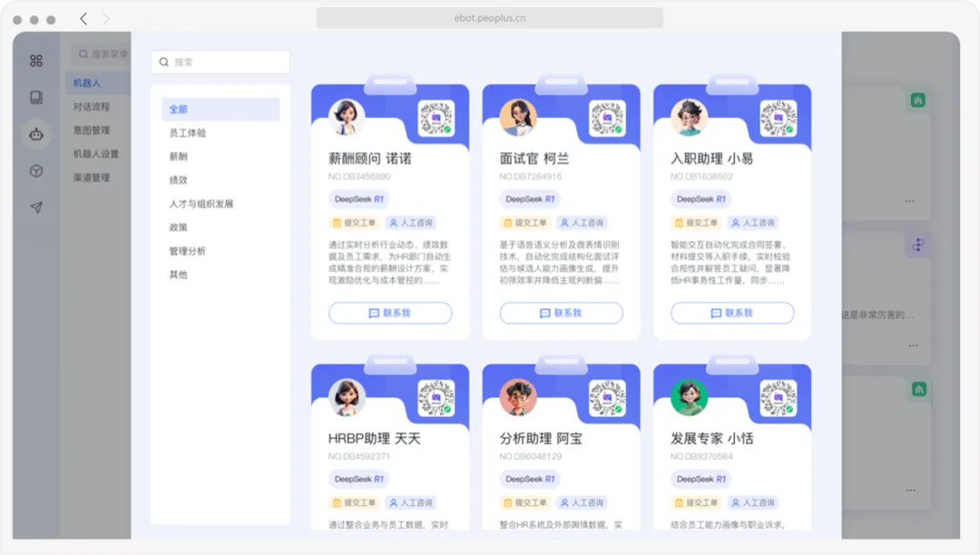980x555 pixels.
Task: Click the purple icon on the right edge
Action: [x=917, y=245]
